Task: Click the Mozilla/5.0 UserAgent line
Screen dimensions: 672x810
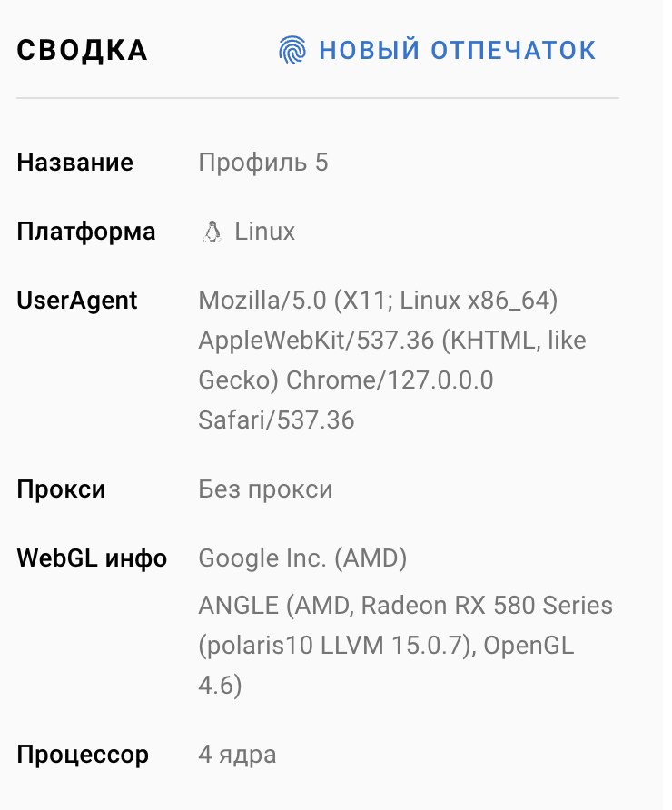Action: [x=378, y=301]
